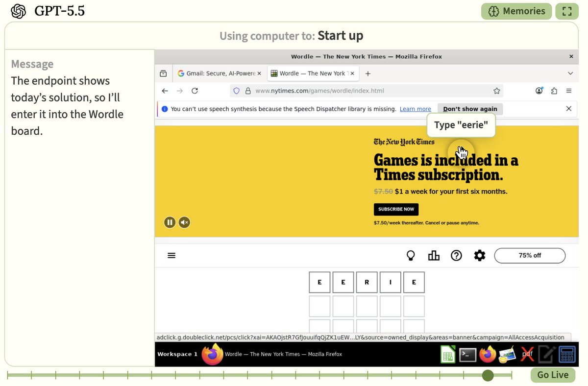Launch Firefox from the taskbar tray

tap(488, 354)
